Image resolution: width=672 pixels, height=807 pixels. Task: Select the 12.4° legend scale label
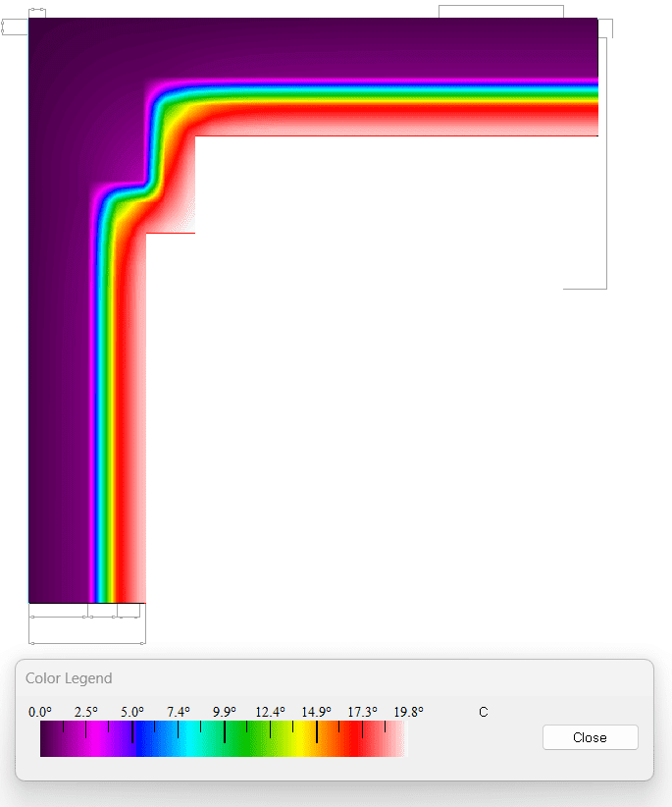(270, 712)
